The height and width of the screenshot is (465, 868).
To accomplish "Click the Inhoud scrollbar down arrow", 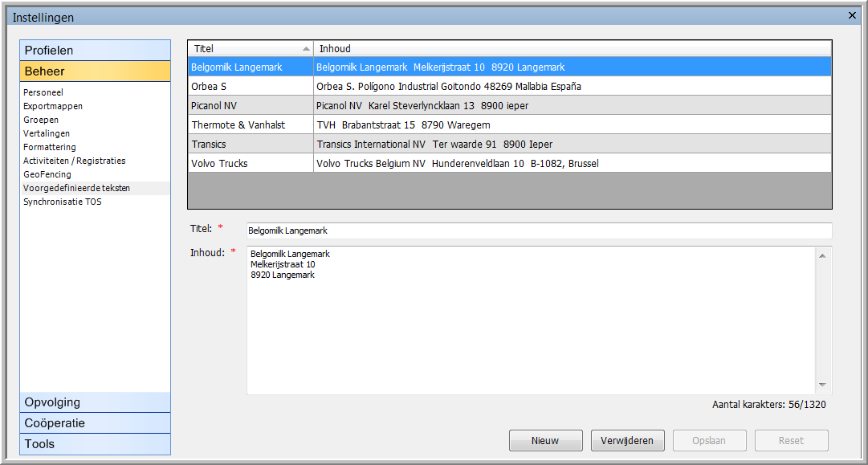I will click(x=822, y=385).
